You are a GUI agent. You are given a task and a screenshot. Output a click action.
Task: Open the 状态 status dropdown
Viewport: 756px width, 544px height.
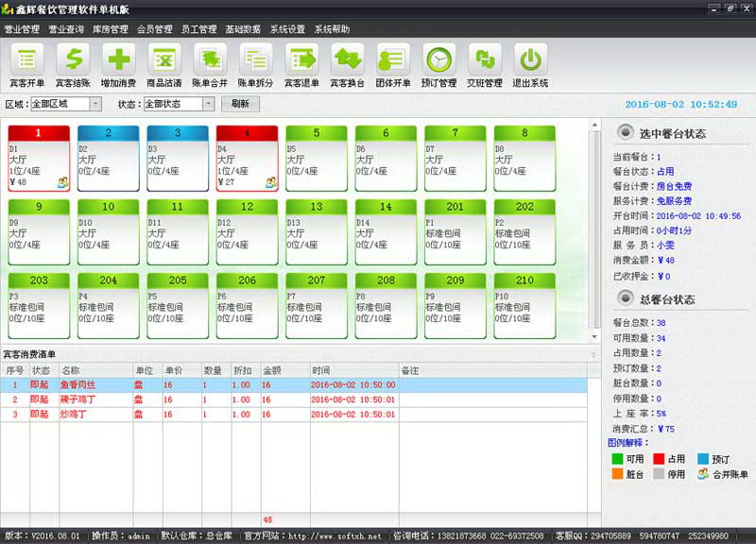click(208, 104)
